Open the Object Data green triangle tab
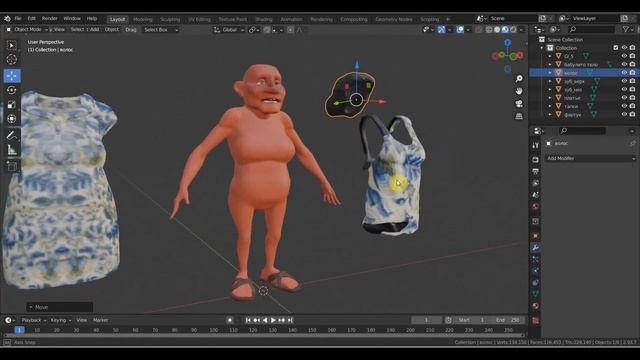 pos(536,294)
